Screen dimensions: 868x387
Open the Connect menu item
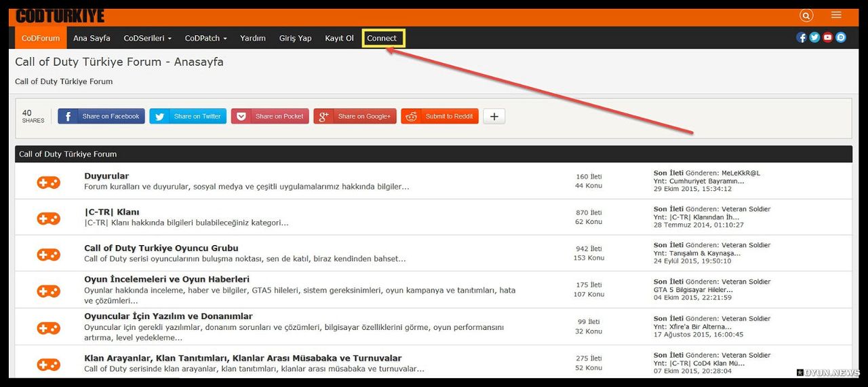(382, 38)
